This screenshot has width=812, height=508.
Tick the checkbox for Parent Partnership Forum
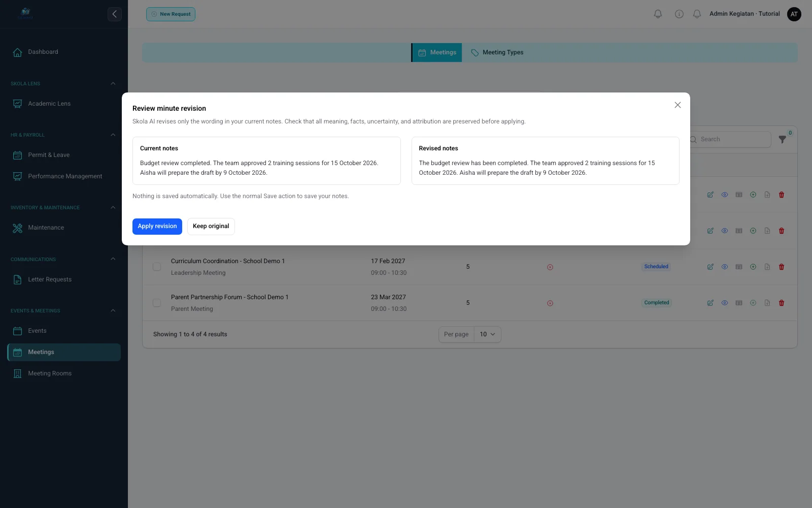point(157,303)
